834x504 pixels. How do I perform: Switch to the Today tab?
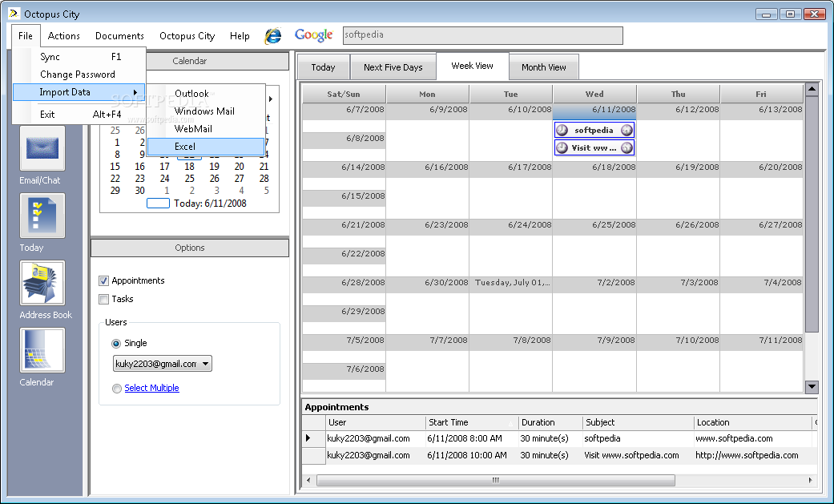pos(323,67)
